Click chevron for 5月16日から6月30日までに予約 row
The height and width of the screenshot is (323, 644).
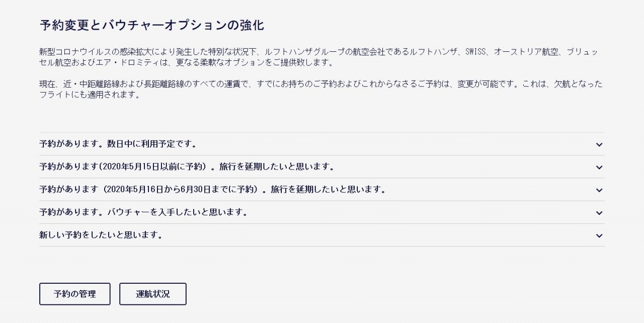[x=599, y=190]
